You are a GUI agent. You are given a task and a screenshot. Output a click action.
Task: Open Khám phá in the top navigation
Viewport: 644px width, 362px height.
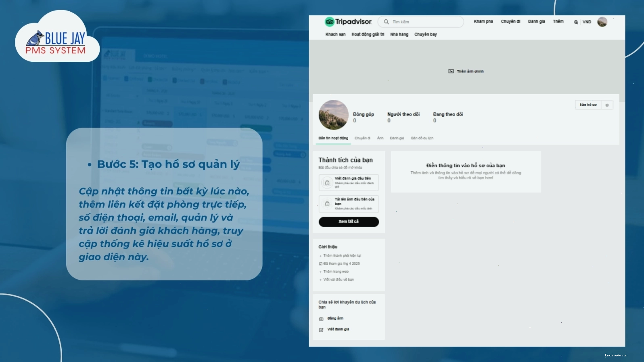click(x=483, y=21)
